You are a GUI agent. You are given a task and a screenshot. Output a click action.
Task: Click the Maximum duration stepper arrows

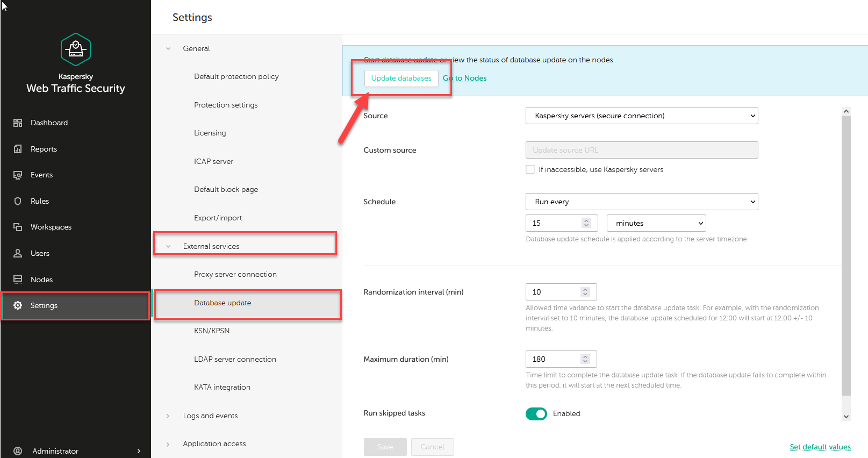(x=586, y=359)
